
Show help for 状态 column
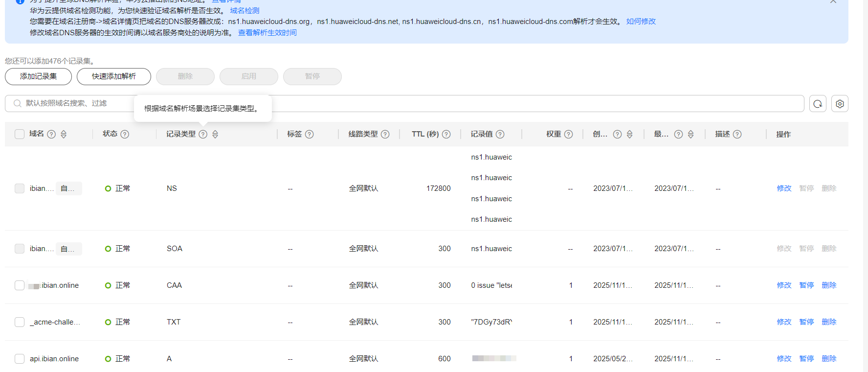click(125, 134)
